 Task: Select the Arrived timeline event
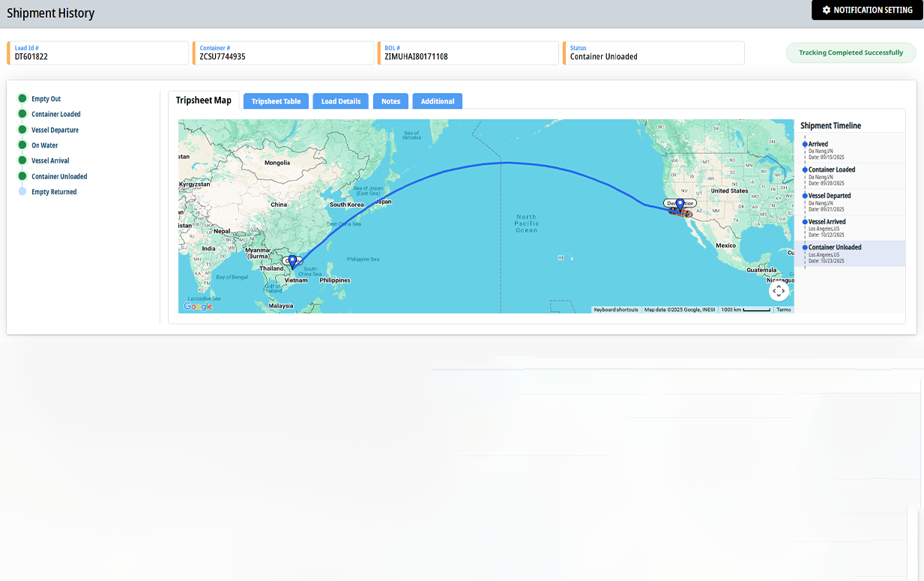818,144
